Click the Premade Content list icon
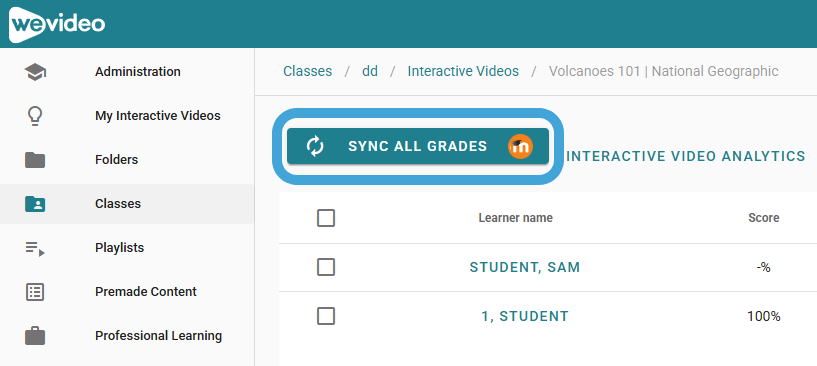Image resolution: width=817 pixels, height=366 pixels. click(35, 291)
